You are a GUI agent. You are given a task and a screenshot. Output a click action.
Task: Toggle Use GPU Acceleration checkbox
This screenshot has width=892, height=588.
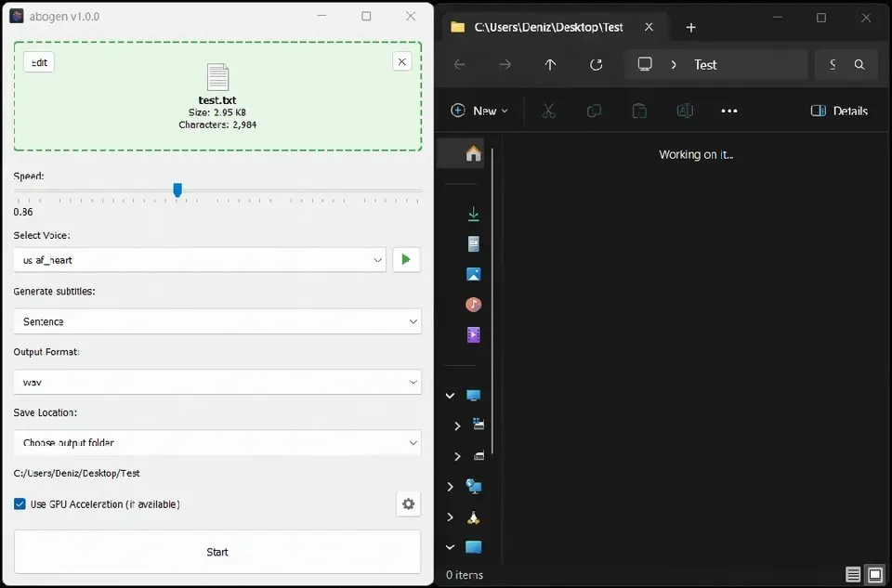pyautogui.click(x=20, y=503)
